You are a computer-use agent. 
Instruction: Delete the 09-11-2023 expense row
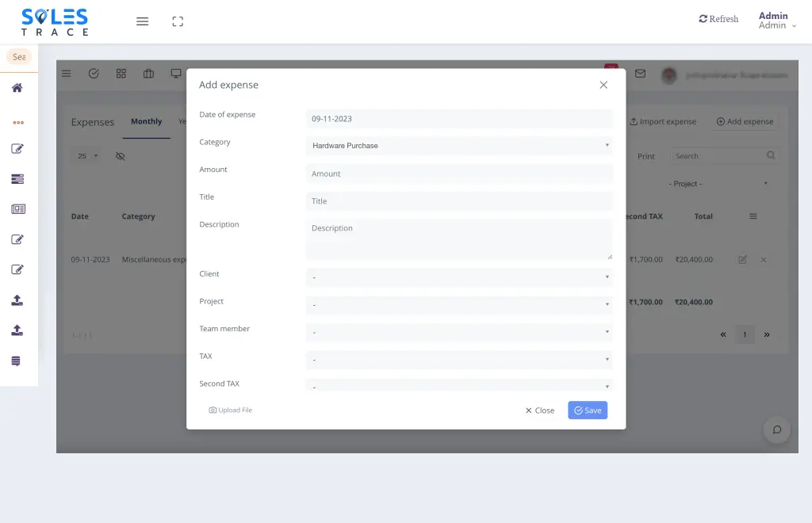point(764,260)
